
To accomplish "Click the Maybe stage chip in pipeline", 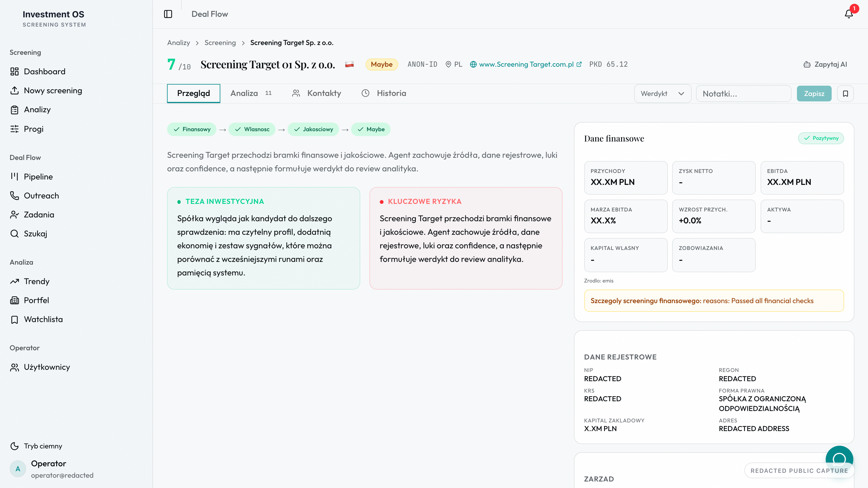I will [x=371, y=129].
